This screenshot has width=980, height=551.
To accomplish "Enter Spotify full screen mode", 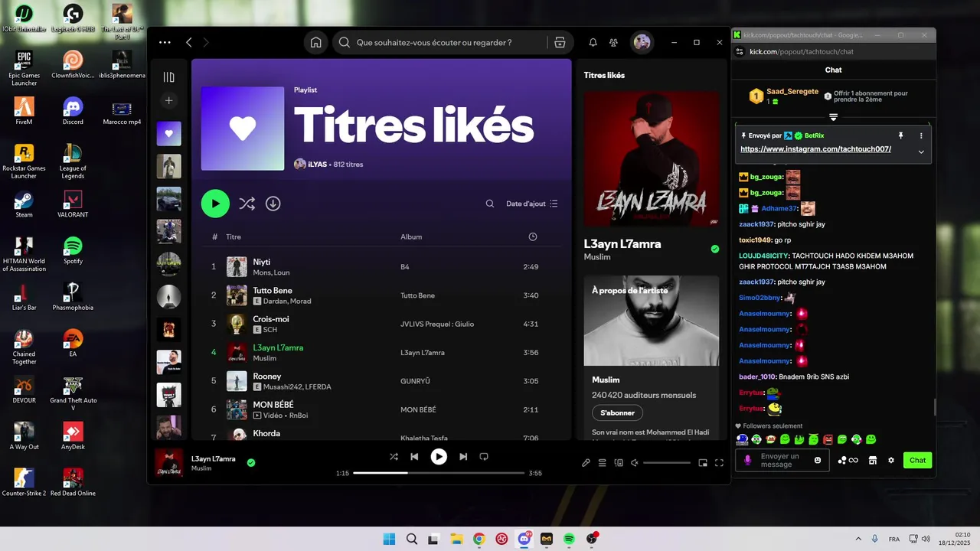I will pyautogui.click(x=719, y=463).
